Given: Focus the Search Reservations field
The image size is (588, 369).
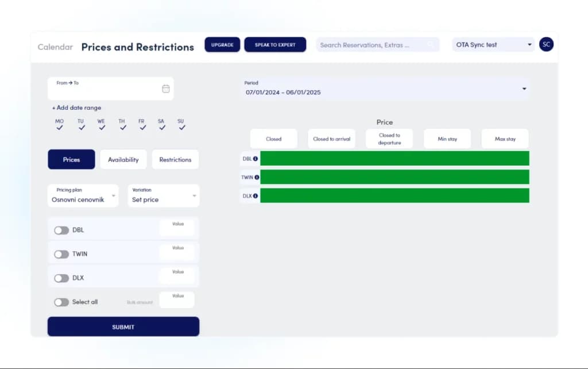Looking at the screenshot, I should click(x=378, y=45).
